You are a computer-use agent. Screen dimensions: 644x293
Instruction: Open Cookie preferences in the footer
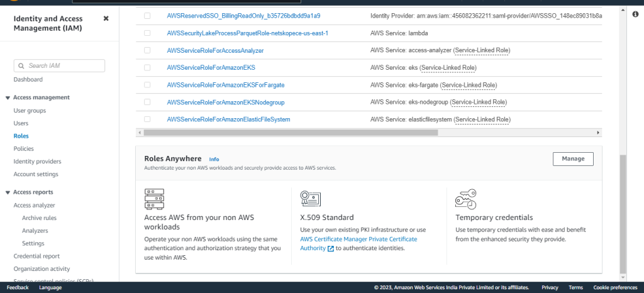click(x=615, y=287)
